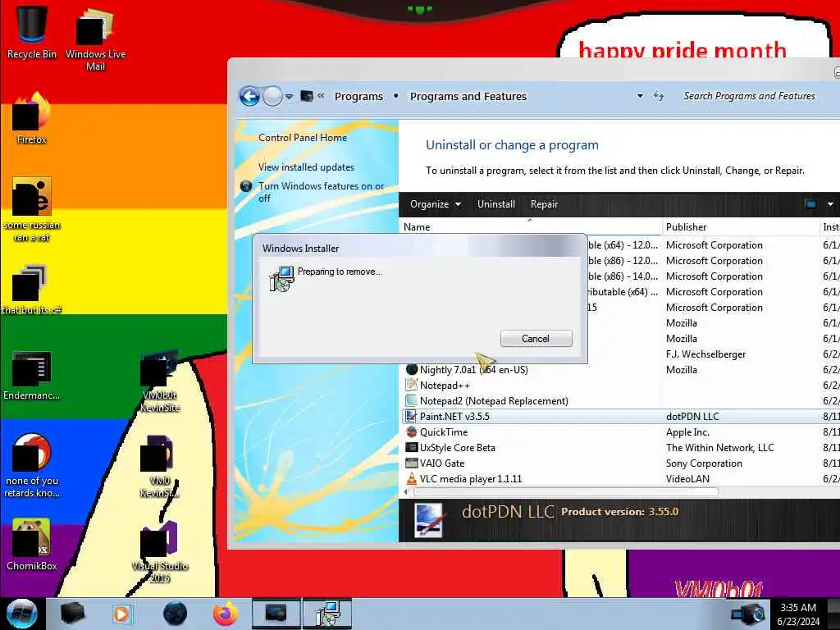The height and width of the screenshot is (630, 840).
Task: Select Nightly 7.0a1 (x64 en-US) row
Action: point(620,370)
